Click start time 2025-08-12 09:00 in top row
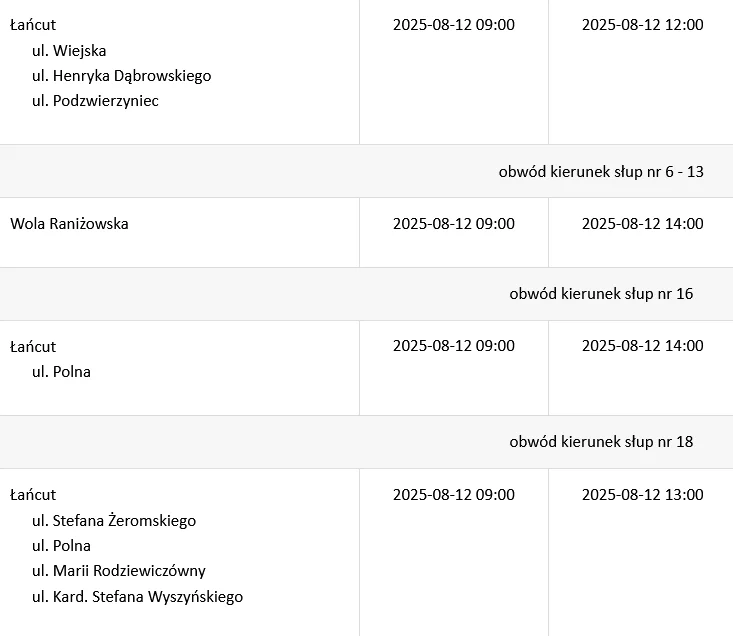The width and height of the screenshot is (733, 636). coord(453,25)
